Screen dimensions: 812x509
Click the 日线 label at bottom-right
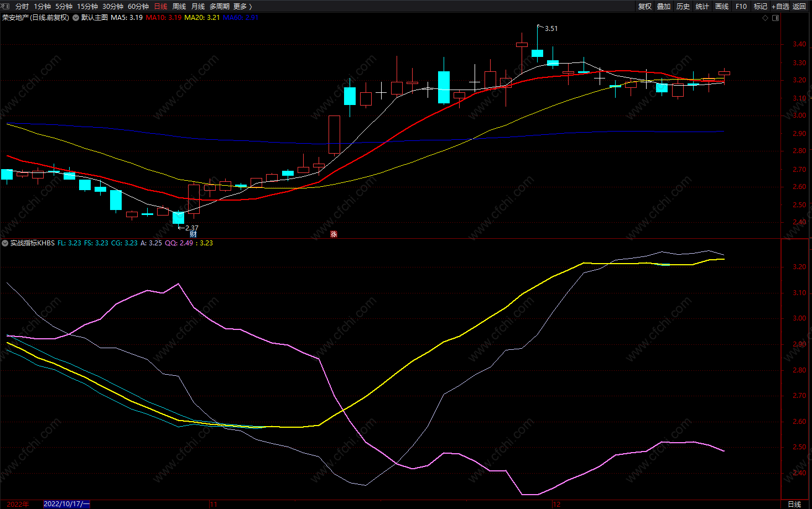pos(794,504)
